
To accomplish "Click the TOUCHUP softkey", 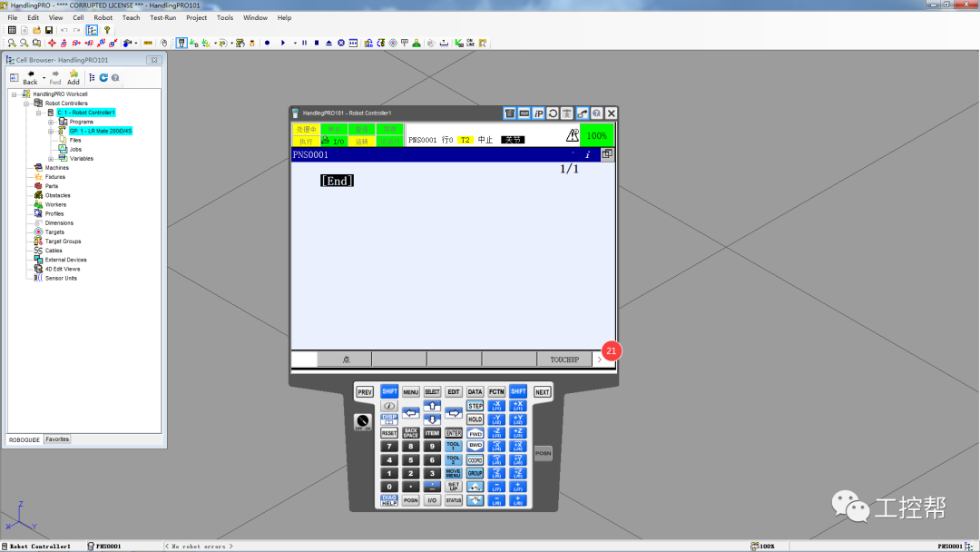I will pos(564,360).
